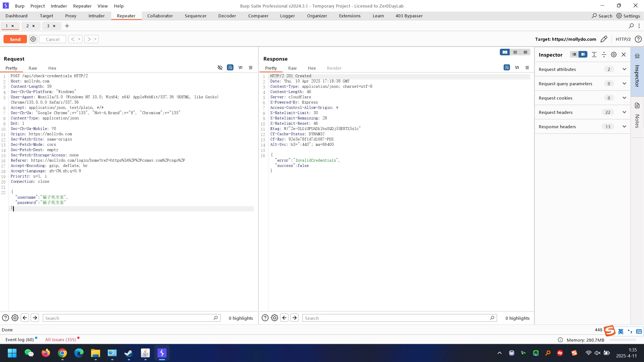
Task: Go to next search match in Request
Action: (x=35, y=318)
